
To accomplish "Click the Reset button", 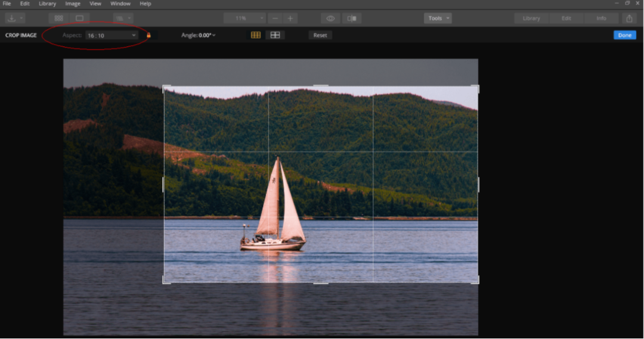I will click(x=320, y=35).
